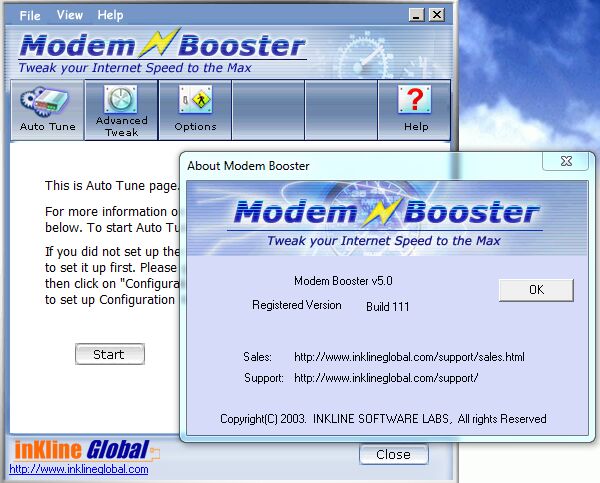The height and width of the screenshot is (483, 600).
Task: Click the Support URL in About dialog
Action: pyautogui.click(x=386, y=378)
